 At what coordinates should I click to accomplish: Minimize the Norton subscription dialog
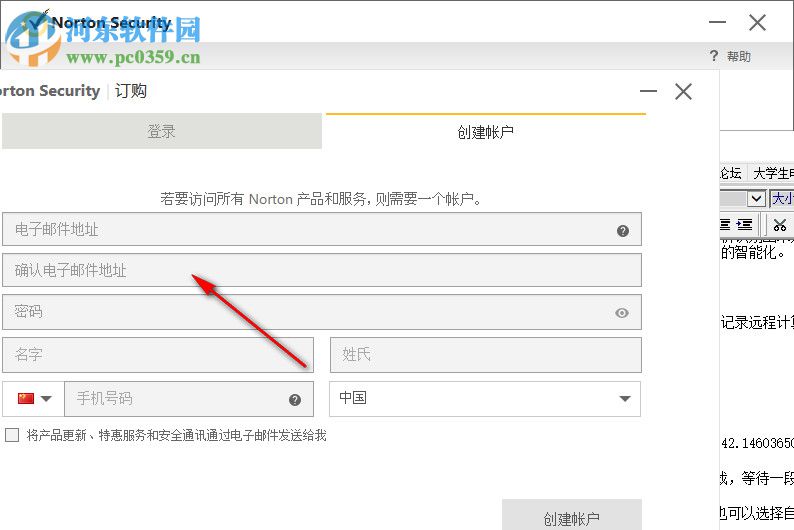pyautogui.click(x=648, y=92)
